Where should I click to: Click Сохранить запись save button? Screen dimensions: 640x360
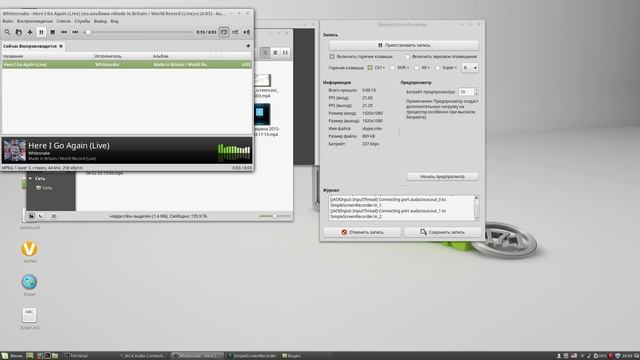coord(442,232)
